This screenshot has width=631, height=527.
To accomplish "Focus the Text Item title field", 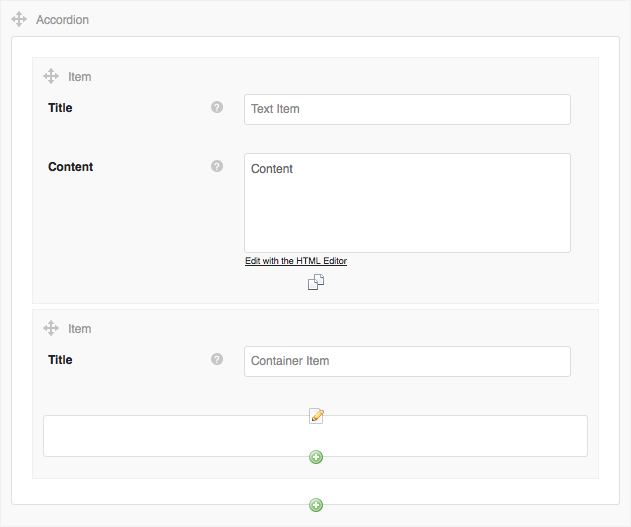I will click(x=407, y=109).
